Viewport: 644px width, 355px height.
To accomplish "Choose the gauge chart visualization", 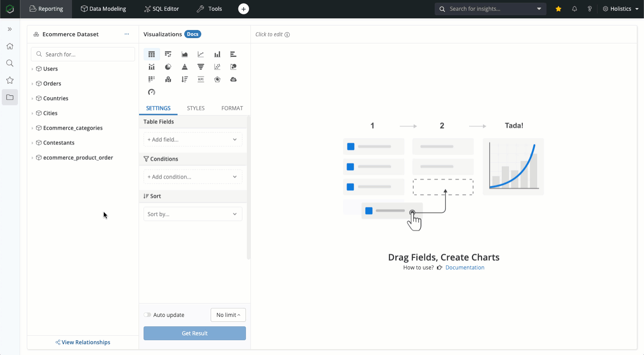I will 152,92.
